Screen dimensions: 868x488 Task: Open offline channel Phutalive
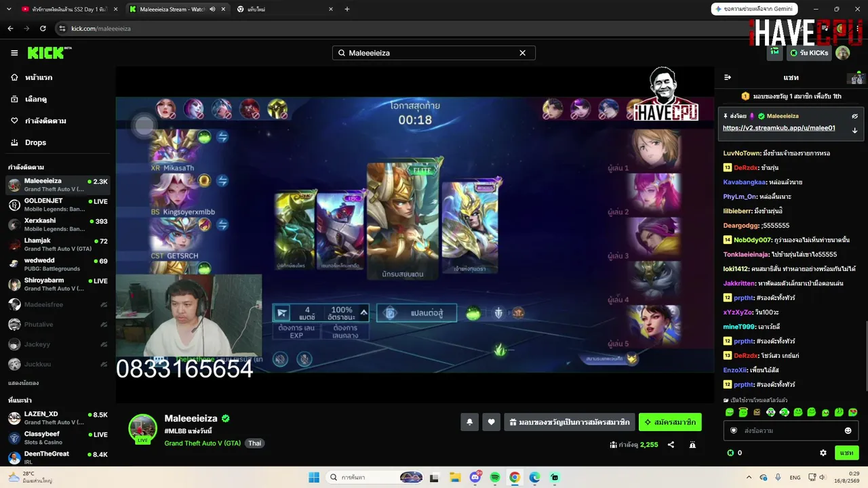tap(57, 325)
